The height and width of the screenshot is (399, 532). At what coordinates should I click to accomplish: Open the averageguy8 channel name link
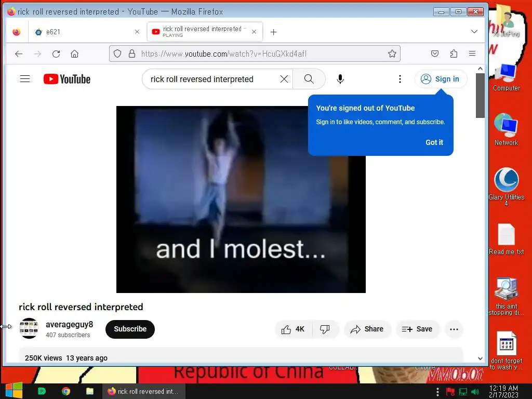pos(69,324)
